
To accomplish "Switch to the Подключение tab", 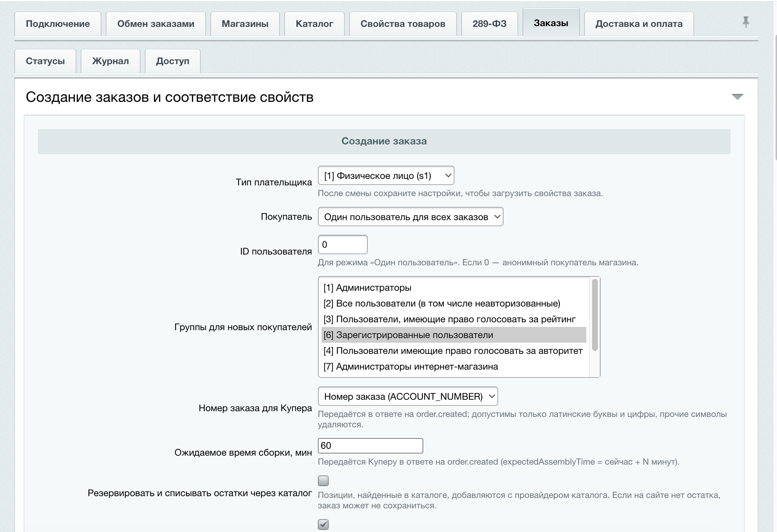I will [58, 24].
